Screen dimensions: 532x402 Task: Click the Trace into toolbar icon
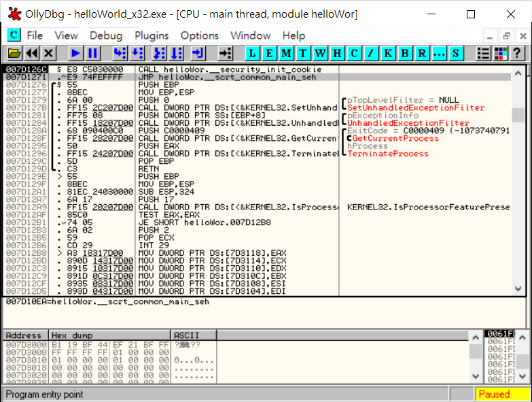[x=159, y=53]
